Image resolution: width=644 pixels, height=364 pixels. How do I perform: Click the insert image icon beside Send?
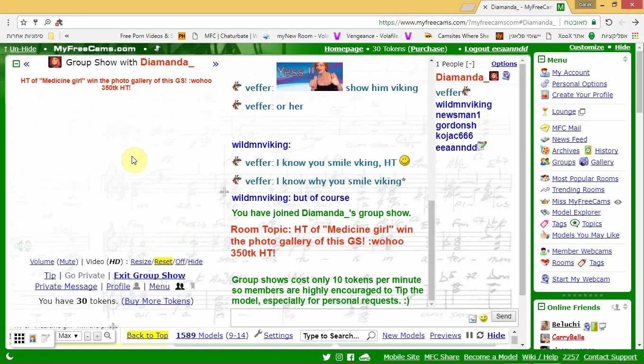[472, 318]
